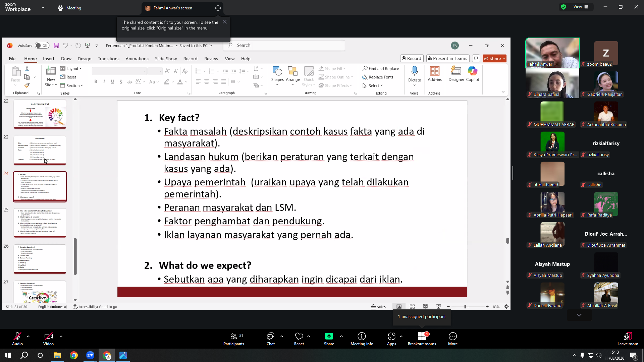Open the Participants panel icon
The height and width of the screenshot is (362, 644).
(x=234, y=336)
